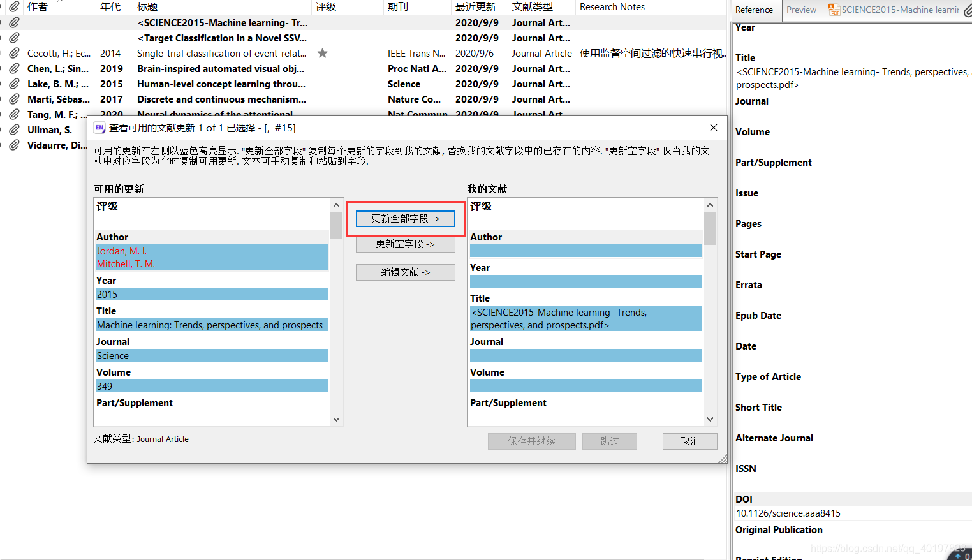Click the paperclip icon for Vidaurre row
The height and width of the screenshot is (560, 972).
pyautogui.click(x=14, y=145)
